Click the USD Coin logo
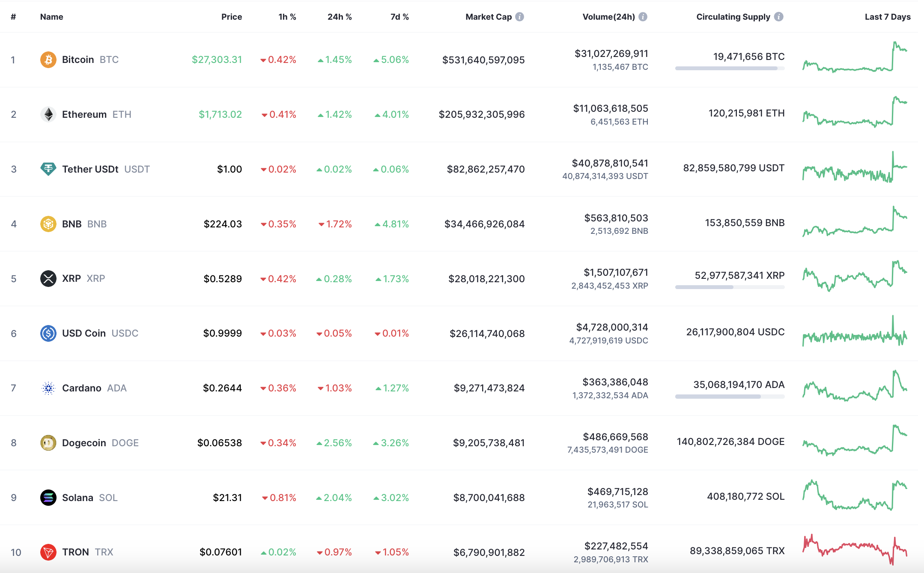Viewport: 924px width, 573px height. click(48, 333)
